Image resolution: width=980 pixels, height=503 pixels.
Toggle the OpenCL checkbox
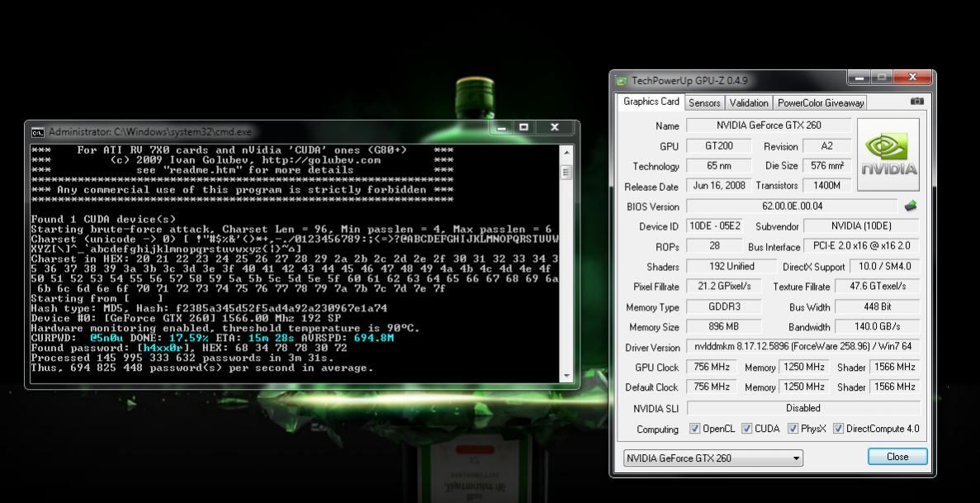[694, 429]
